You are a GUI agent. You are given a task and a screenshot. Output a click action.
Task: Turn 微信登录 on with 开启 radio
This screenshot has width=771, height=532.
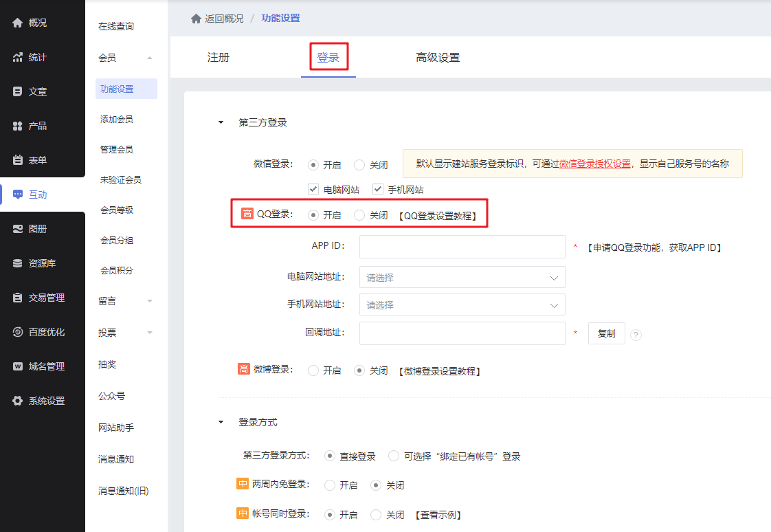tap(313, 165)
